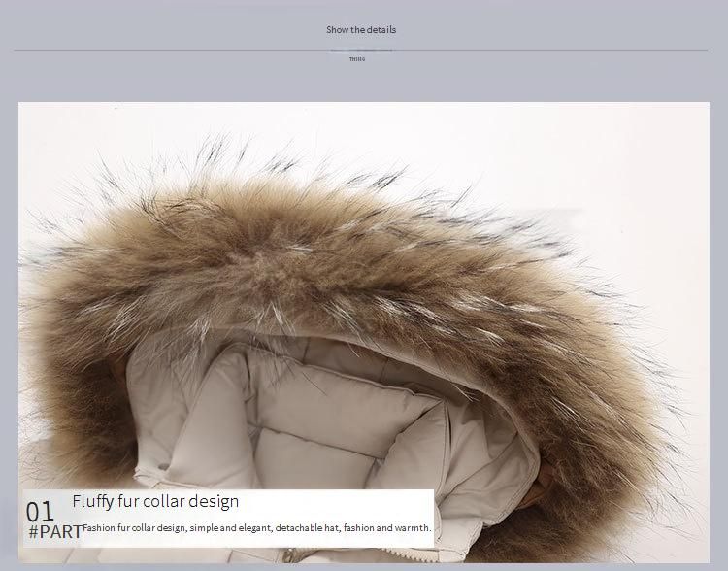Viewport: 728px width, 571px height.
Task: Click the small "THING" label under the divider
Action: click(x=357, y=59)
